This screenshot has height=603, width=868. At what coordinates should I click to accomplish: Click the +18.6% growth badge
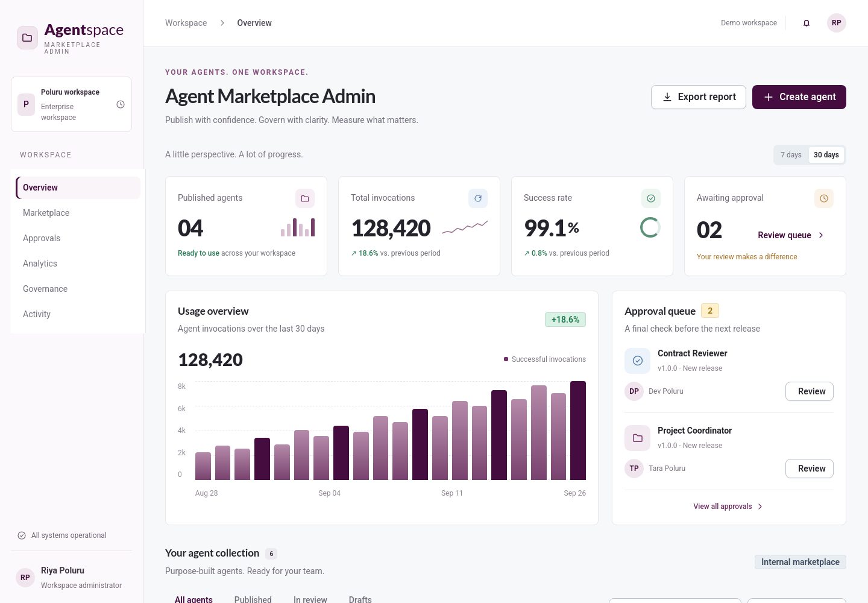[565, 320]
